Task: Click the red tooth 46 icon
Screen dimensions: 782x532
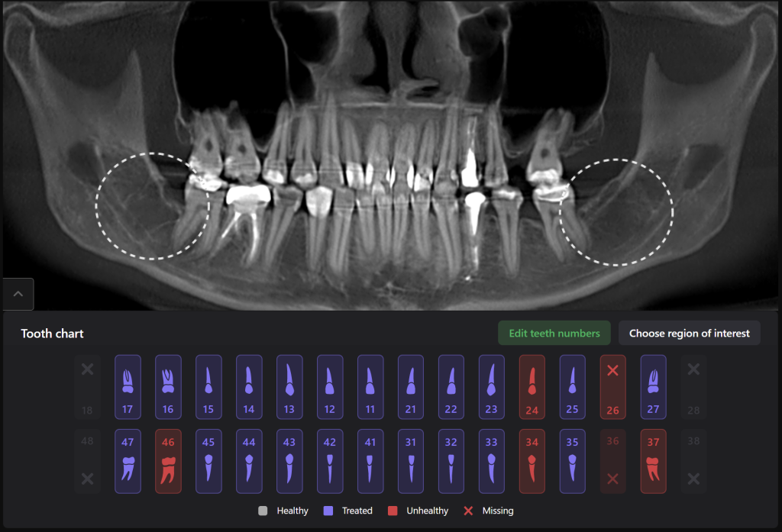Action: coord(168,460)
